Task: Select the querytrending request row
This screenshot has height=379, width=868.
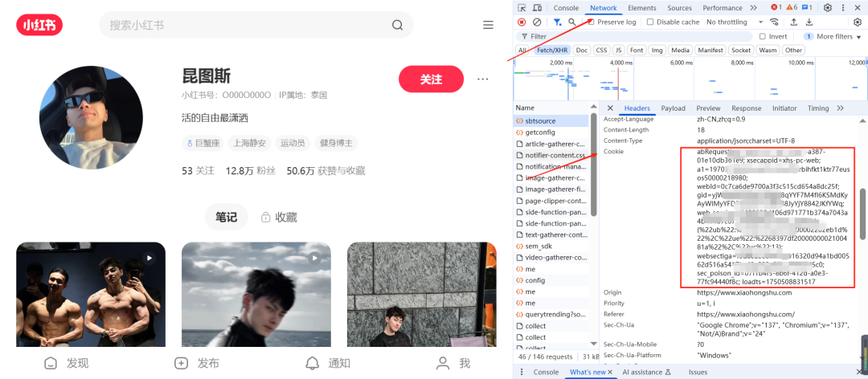Action: (551, 314)
